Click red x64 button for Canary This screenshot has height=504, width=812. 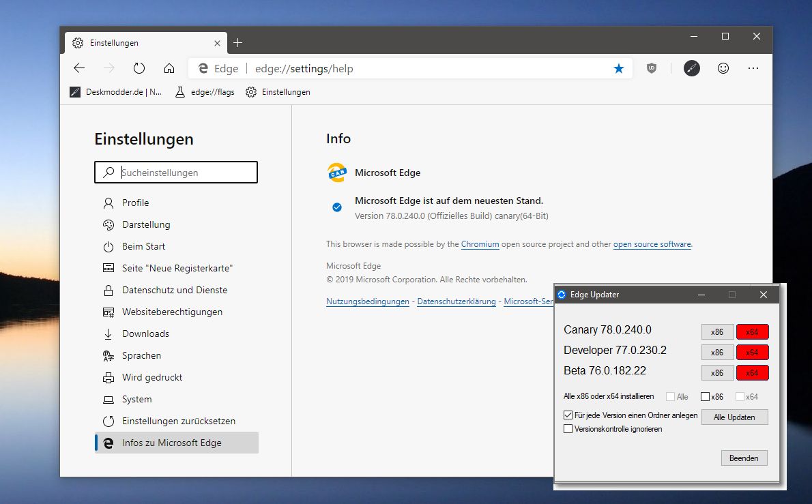tap(752, 331)
